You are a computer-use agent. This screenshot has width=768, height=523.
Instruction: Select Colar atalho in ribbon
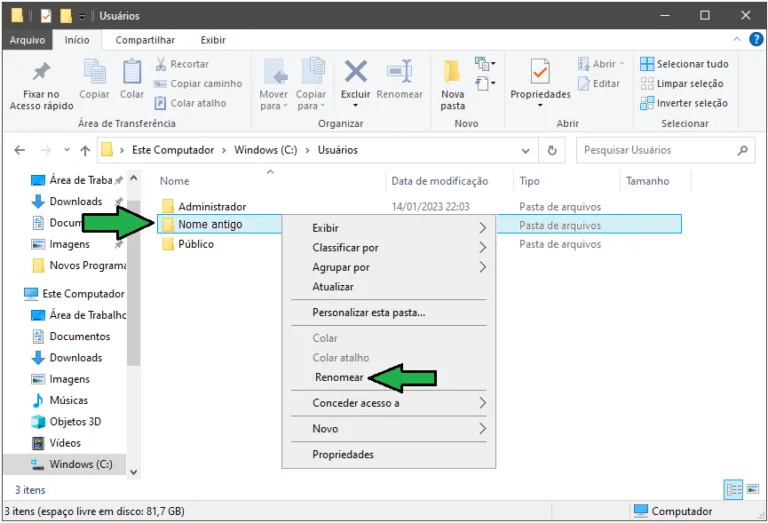pyautogui.click(x=190, y=103)
